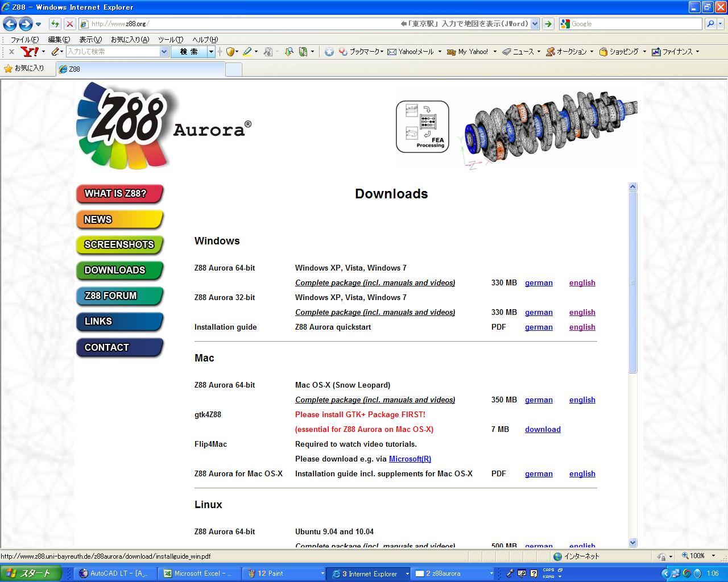Screen dimensions: 728x582
Task: Open オークション auction toolbar button
Action: click(566, 52)
